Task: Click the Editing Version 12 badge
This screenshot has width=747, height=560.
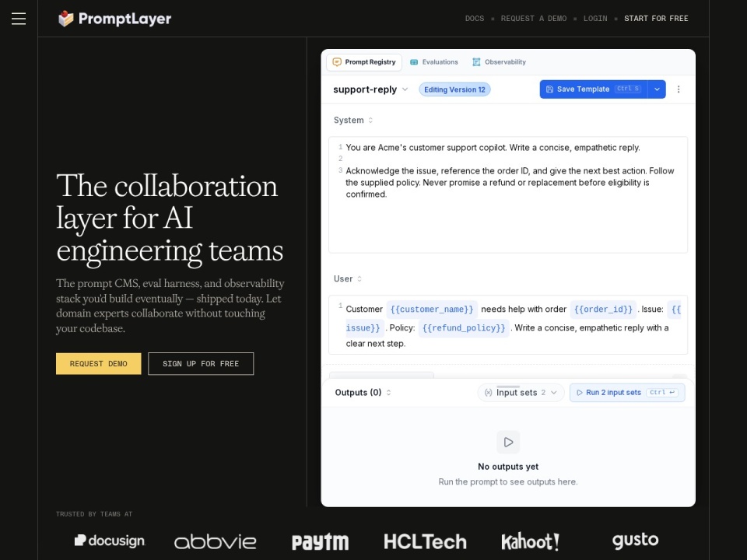Action: pos(454,89)
